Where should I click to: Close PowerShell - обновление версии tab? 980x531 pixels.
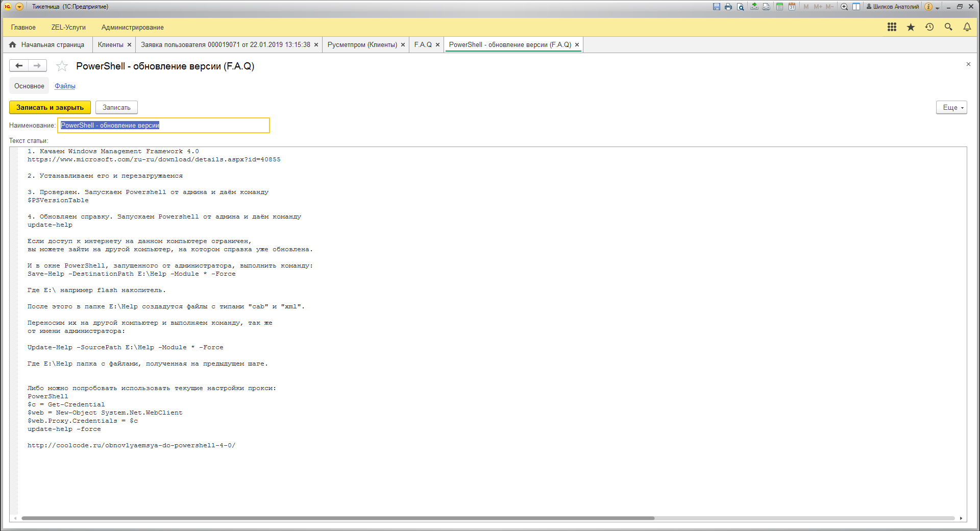(577, 45)
